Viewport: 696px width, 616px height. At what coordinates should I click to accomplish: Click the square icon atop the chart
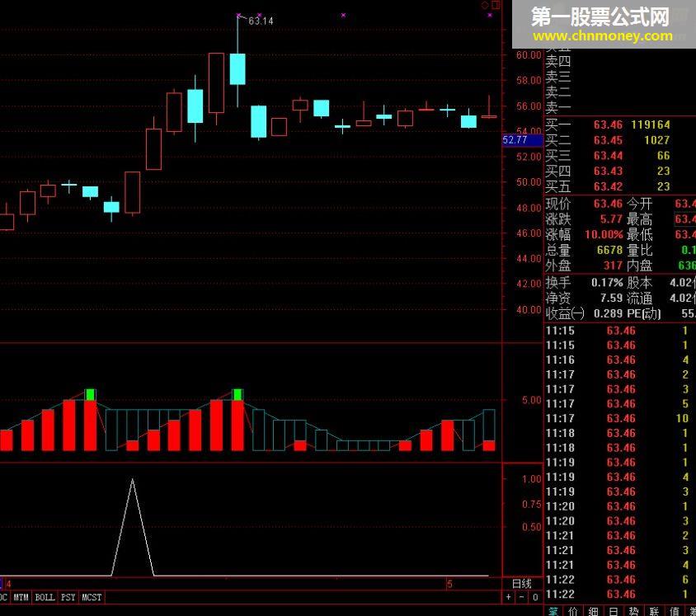(496, 5)
